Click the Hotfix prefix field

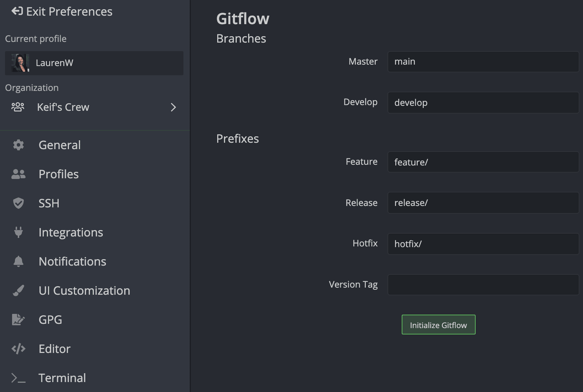483,244
